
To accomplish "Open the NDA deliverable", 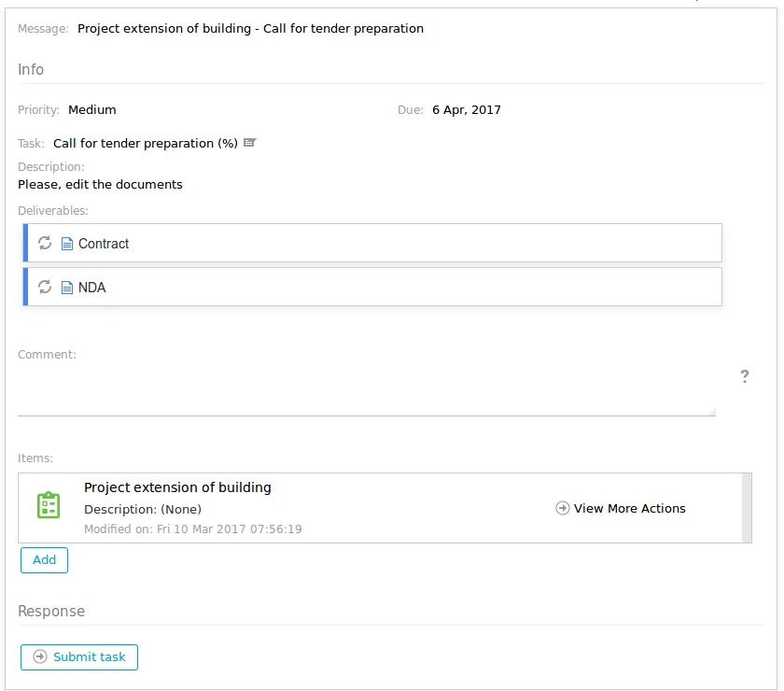I will [x=372, y=287].
